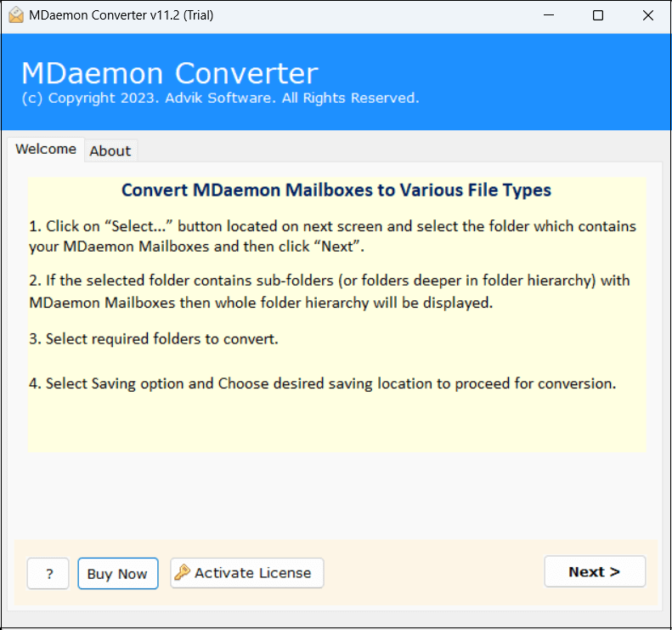Click the key icon on Activate License
The width and height of the screenshot is (672, 630).
pyautogui.click(x=182, y=572)
